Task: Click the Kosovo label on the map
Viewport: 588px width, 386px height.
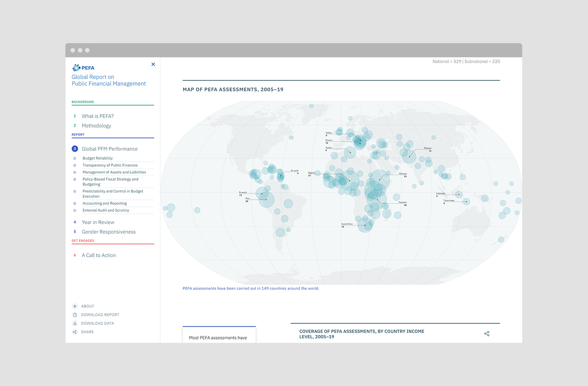Action: 329,140
